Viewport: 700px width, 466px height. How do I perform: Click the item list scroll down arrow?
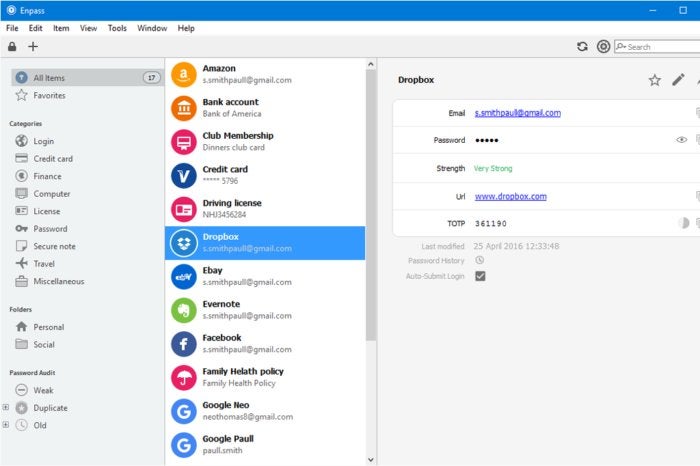tap(371, 459)
